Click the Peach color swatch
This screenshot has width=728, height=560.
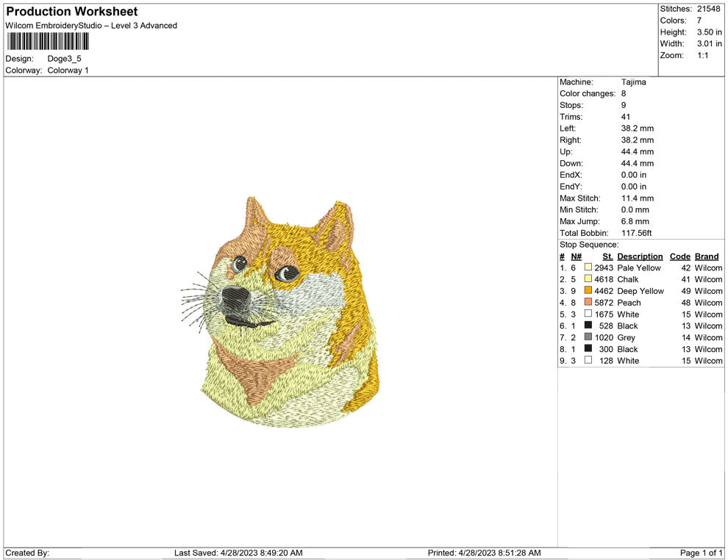tap(588, 302)
